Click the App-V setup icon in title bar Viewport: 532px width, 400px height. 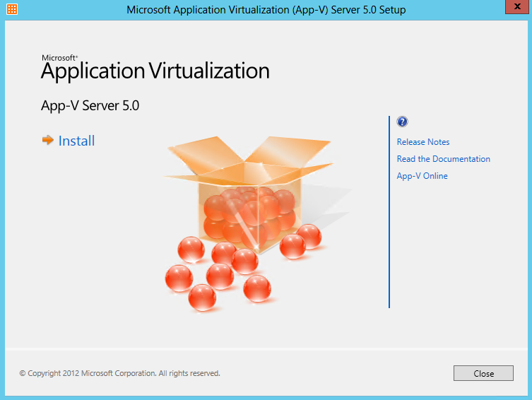[x=12, y=9]
